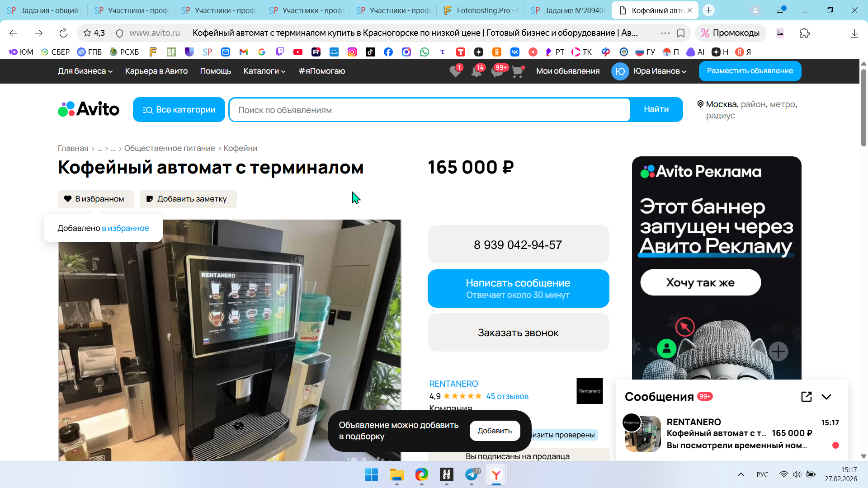868x488 pixels.
Task: Open messages panel in new window
Action: 806,397
